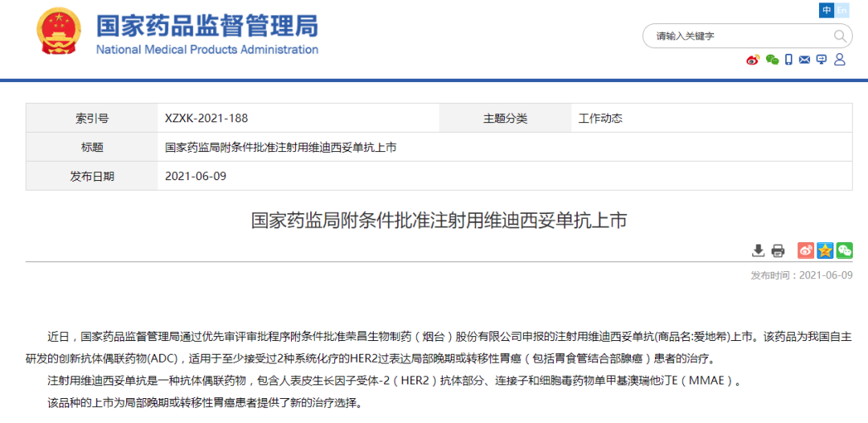Click the monitor login-portal icon in header
Image resolution: width=868 pixels, height=423 pixels.
click(x=821, y=60)
